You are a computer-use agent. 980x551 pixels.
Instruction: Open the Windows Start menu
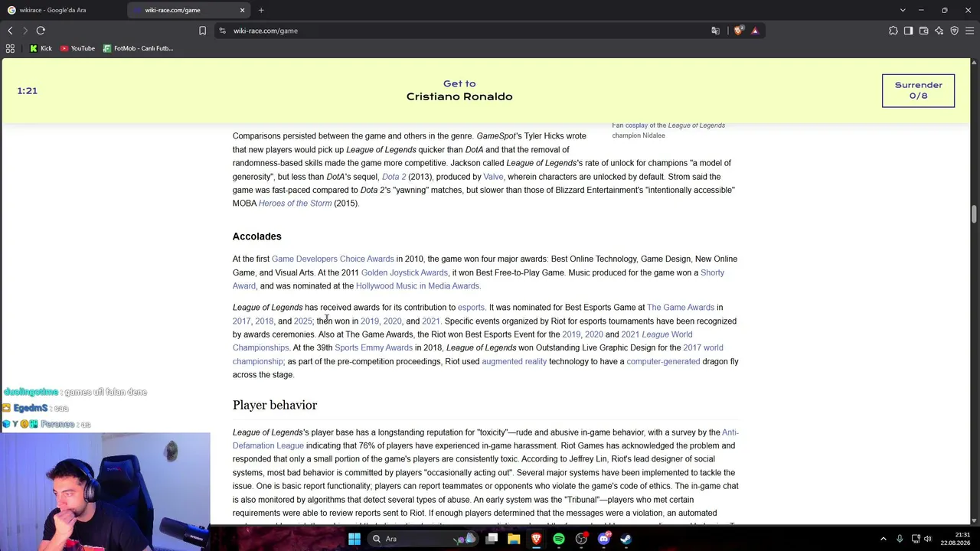pos(354,539)
